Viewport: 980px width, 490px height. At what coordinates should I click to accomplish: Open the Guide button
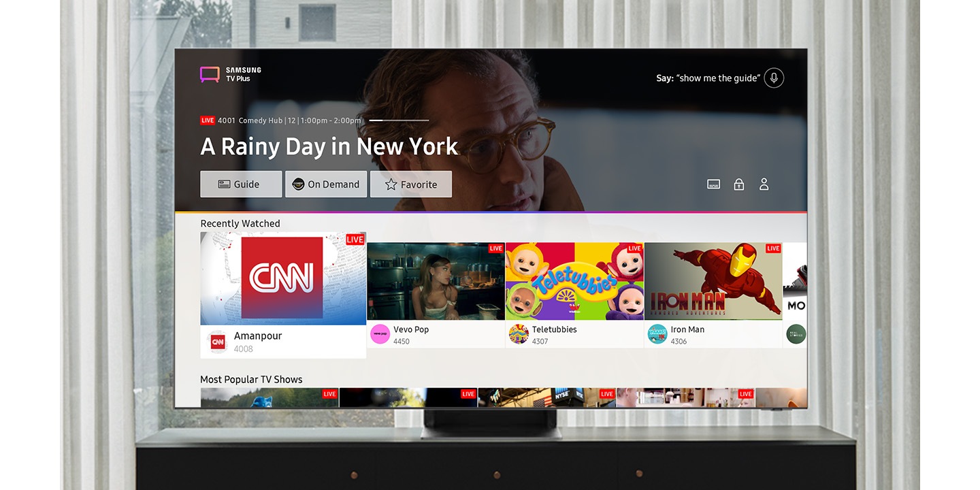pos(241,184)
